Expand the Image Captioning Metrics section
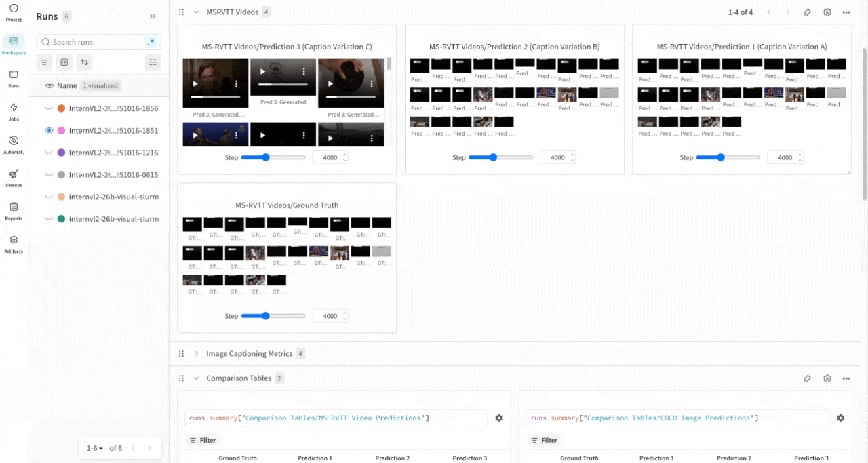This screenshot has width=868, height=463. (197, 353)
